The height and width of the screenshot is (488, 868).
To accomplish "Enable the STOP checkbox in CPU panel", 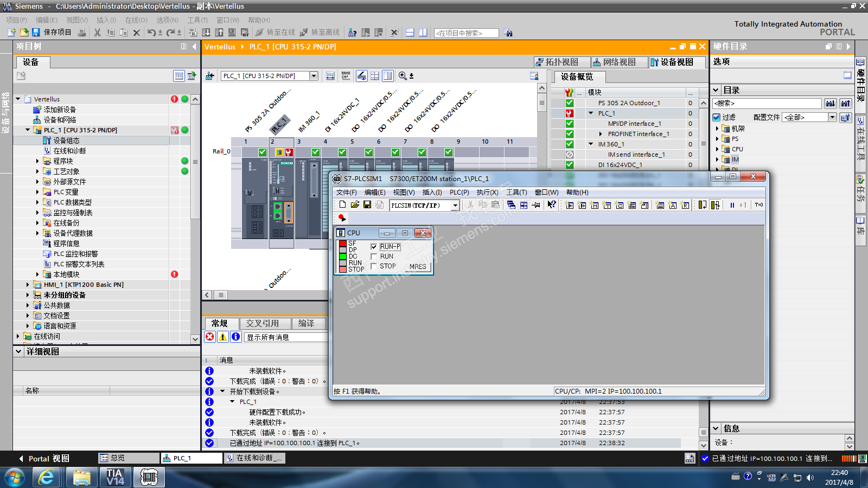I will coord(374,266).
